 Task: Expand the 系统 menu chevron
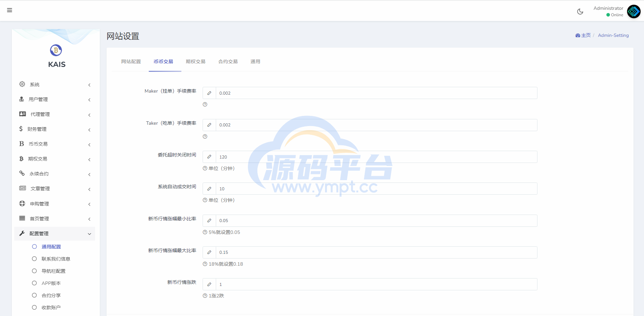[89, 85]
